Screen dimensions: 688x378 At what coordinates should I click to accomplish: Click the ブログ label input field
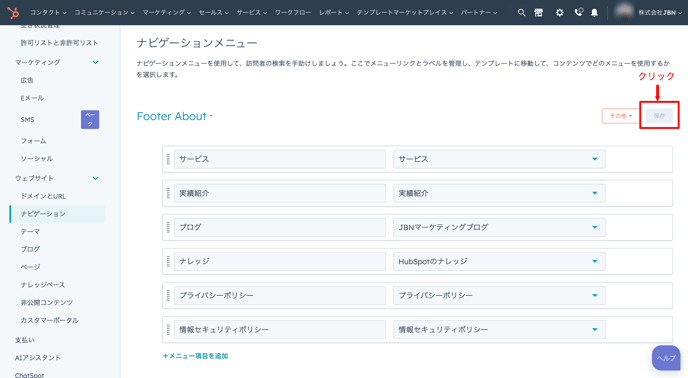pos(280,227)
